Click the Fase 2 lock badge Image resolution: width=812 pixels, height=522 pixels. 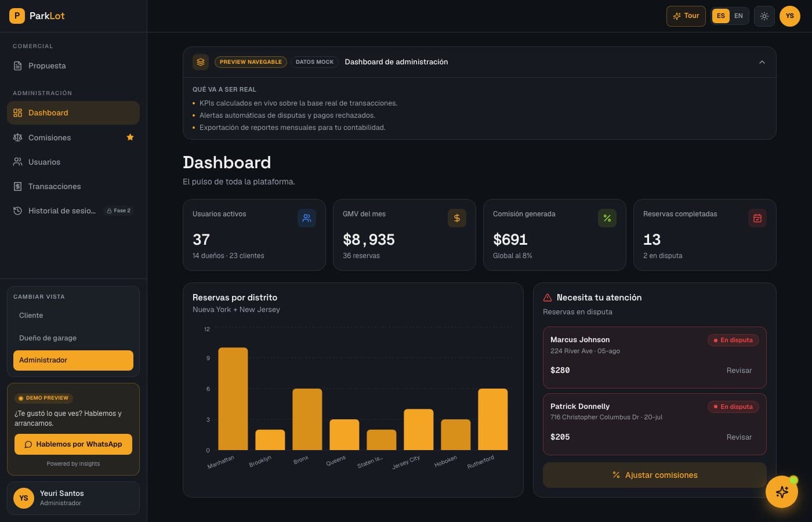point(118,211)
